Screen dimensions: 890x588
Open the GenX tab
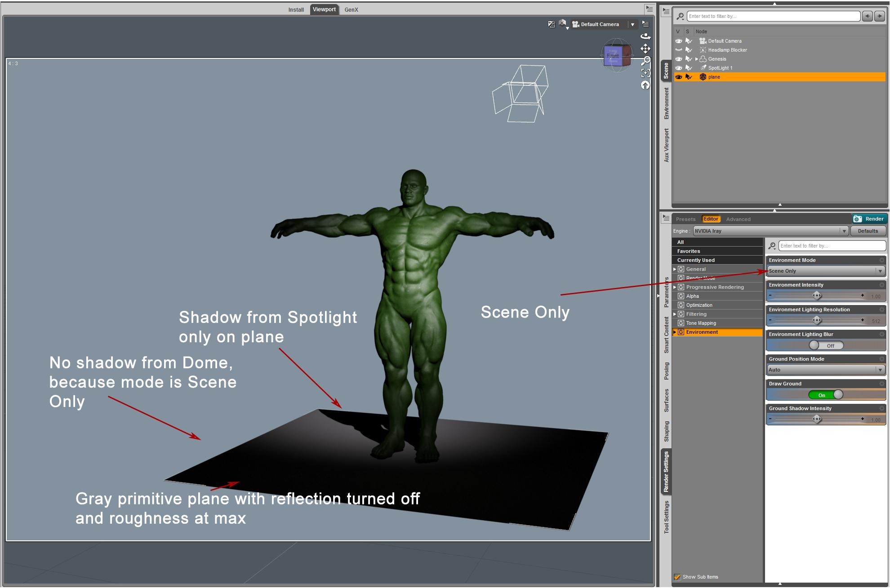(351, 9)
